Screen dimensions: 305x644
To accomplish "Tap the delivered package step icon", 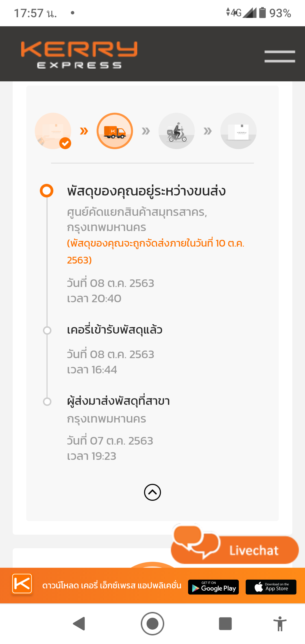I will [x=238, y=131].
